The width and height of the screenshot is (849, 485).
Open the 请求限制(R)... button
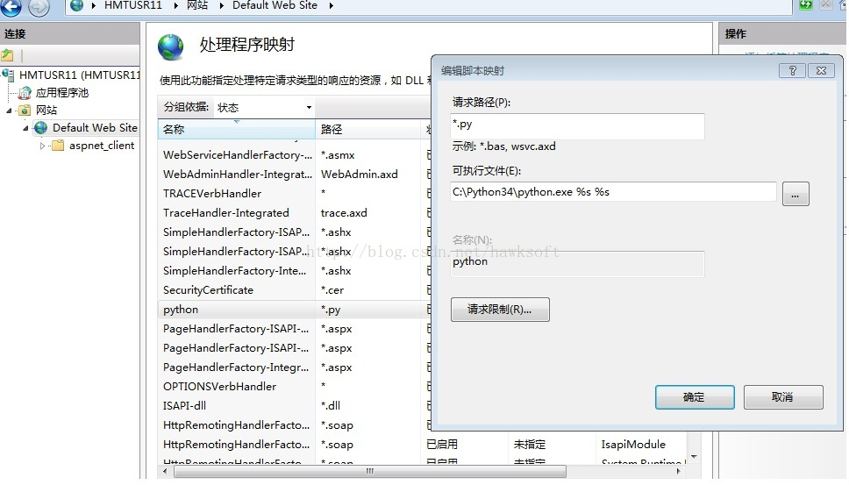(x=500, y=310)
